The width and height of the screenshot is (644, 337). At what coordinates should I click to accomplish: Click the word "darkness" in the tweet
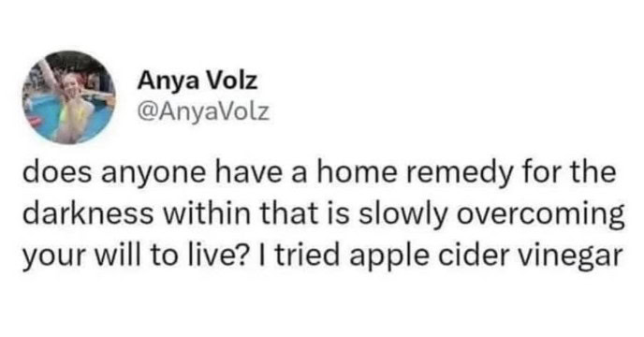pos(87,212)
